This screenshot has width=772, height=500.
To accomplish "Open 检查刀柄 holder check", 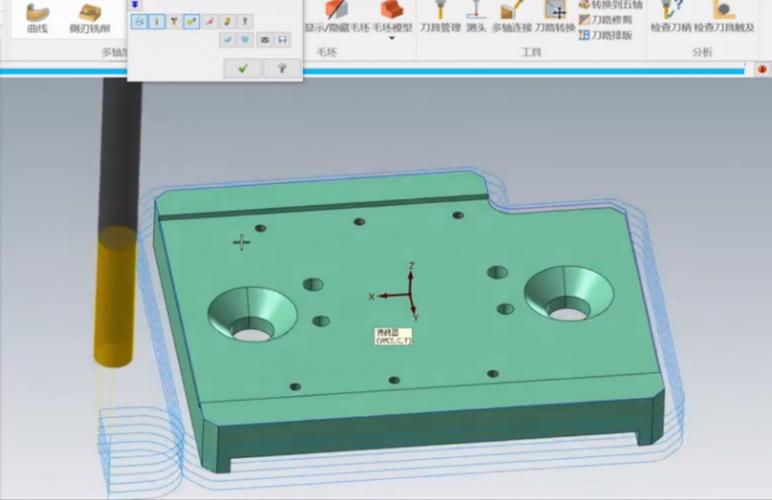I will [x=669, y=17].
